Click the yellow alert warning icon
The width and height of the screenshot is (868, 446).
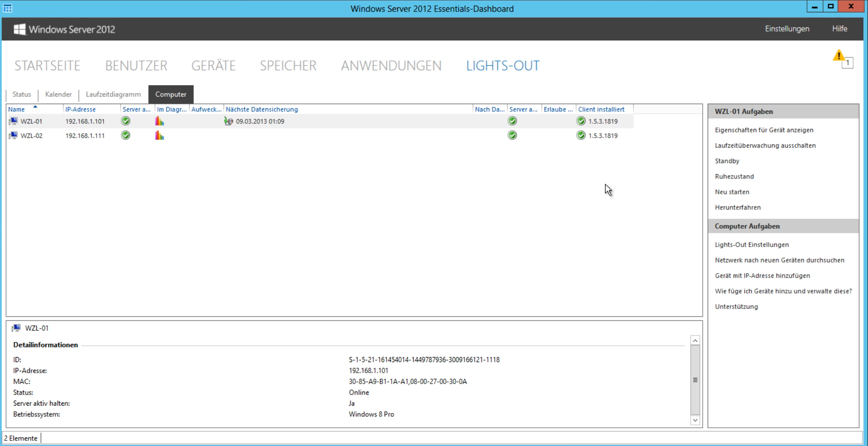point(839,56)
